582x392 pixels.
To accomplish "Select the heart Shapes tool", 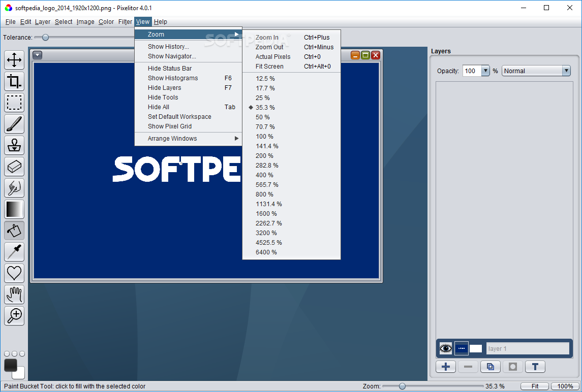I will point(14,273).
